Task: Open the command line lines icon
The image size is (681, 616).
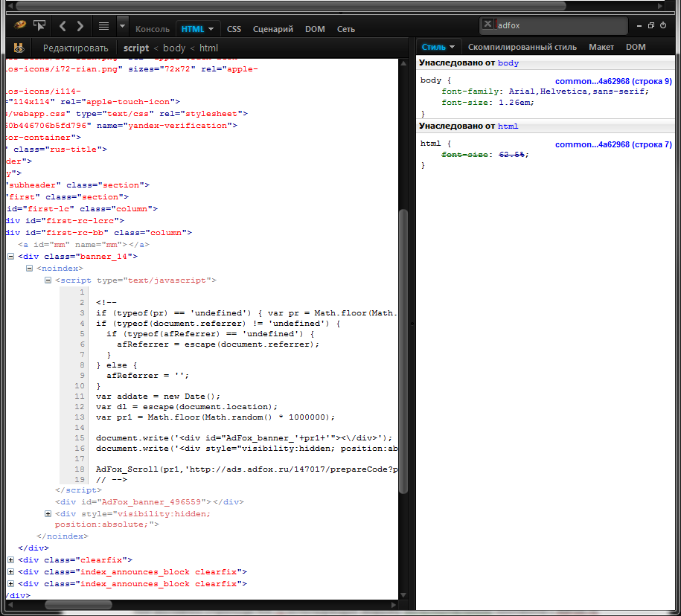Action: point(104,26)
